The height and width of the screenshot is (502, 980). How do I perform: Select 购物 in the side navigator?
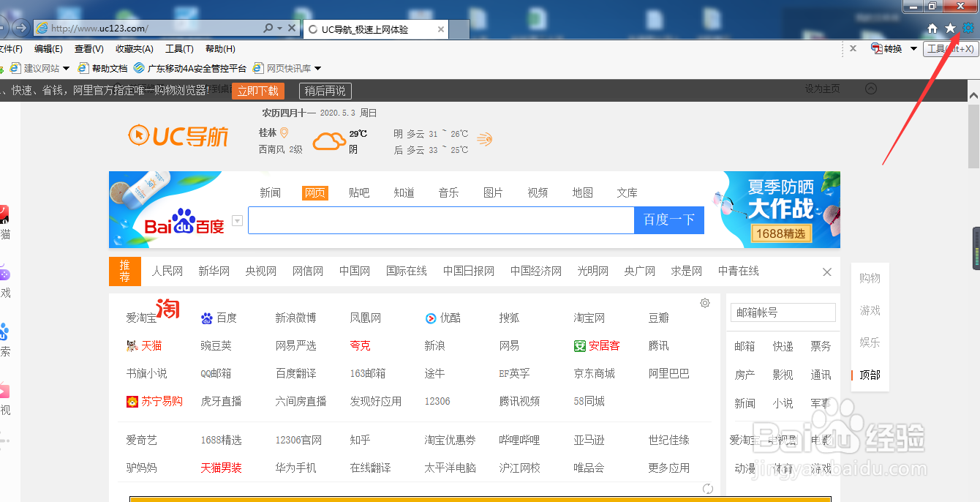(870, 278)
